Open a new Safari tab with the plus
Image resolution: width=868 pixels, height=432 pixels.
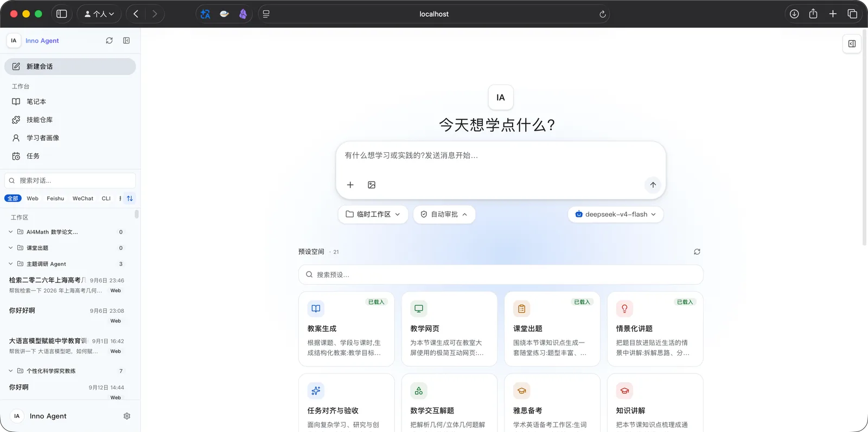coord(833,14)
